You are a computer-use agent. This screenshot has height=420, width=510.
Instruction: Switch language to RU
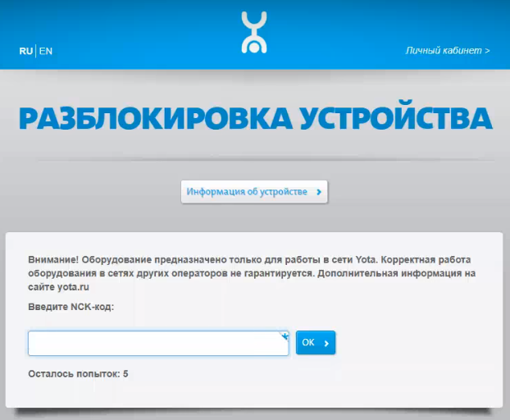[26, 51]
